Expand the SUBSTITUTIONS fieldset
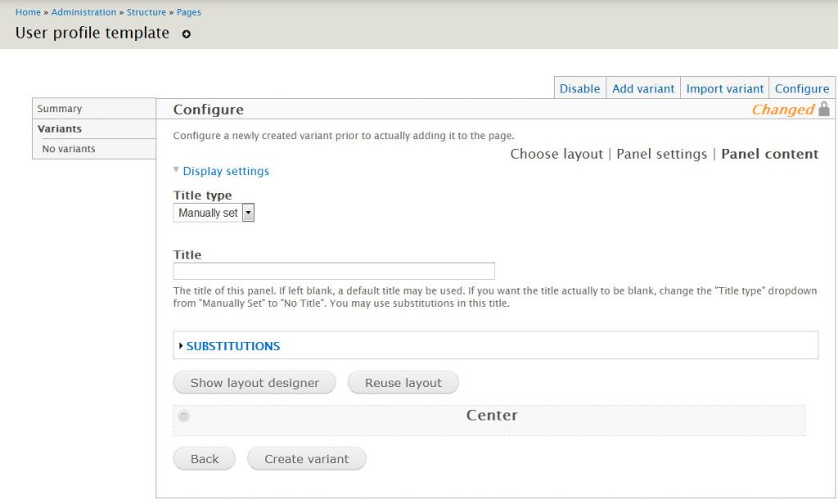This screenshot has width=838, height=504. point(232,346)
